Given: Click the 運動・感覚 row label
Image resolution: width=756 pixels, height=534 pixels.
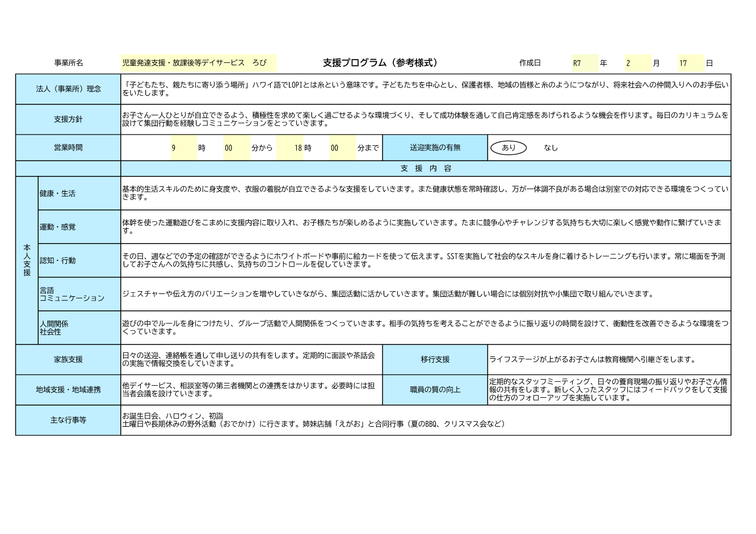Looking at the screenshot, I should [x=79, y=227].
